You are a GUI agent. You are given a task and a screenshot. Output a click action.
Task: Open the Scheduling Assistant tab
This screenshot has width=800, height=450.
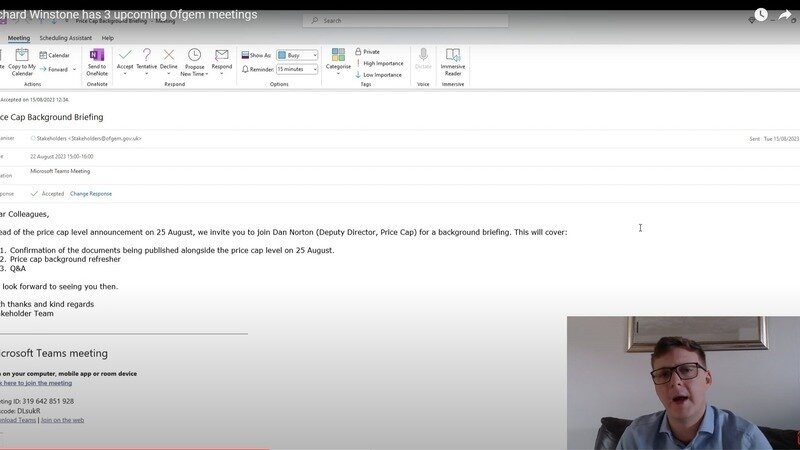click(65, 38)
